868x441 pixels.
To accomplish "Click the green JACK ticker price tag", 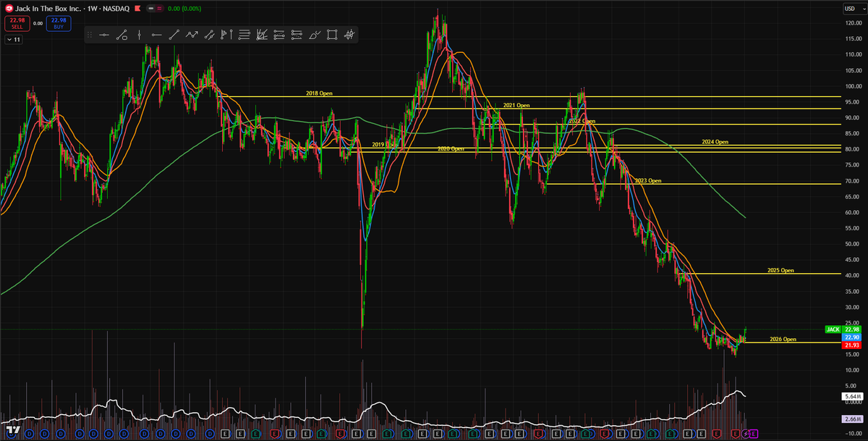I will [833, 329].
